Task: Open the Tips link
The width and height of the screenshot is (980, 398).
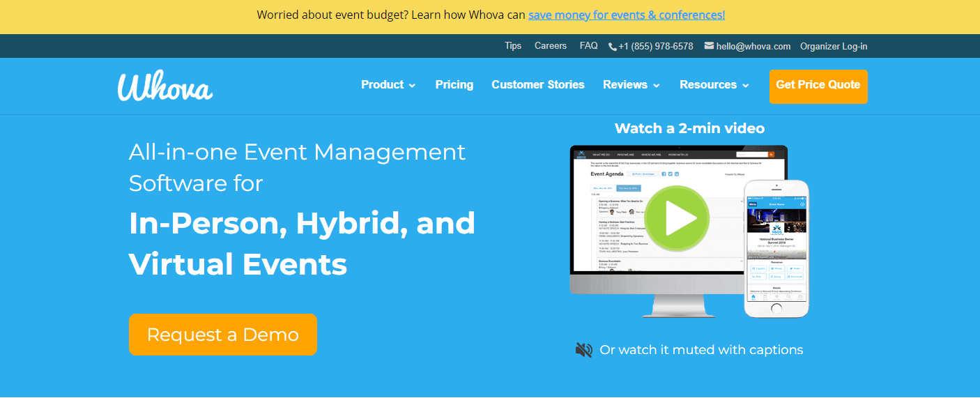Action: (x=513, y=46)
